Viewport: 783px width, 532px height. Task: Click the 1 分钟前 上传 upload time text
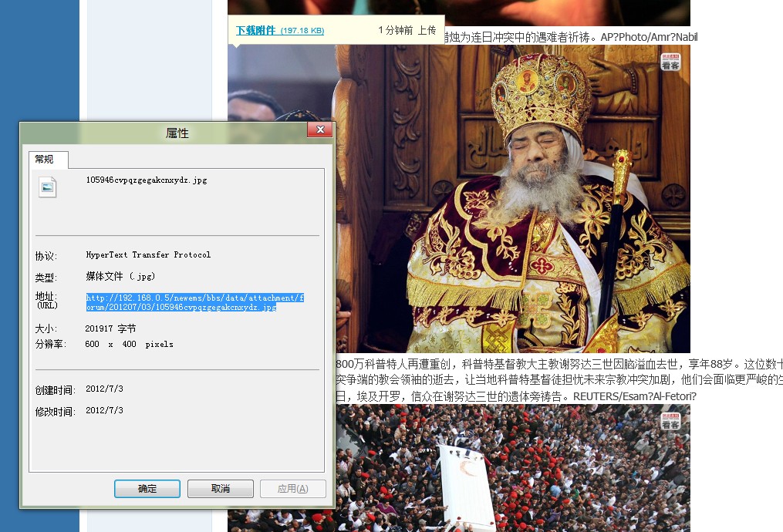(x=407, y=30)
